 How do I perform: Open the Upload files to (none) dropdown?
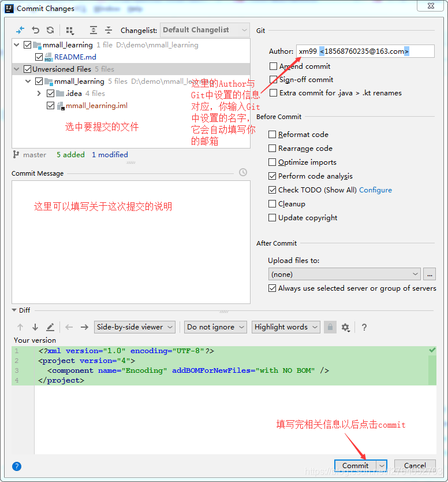[x=344, y=274]
